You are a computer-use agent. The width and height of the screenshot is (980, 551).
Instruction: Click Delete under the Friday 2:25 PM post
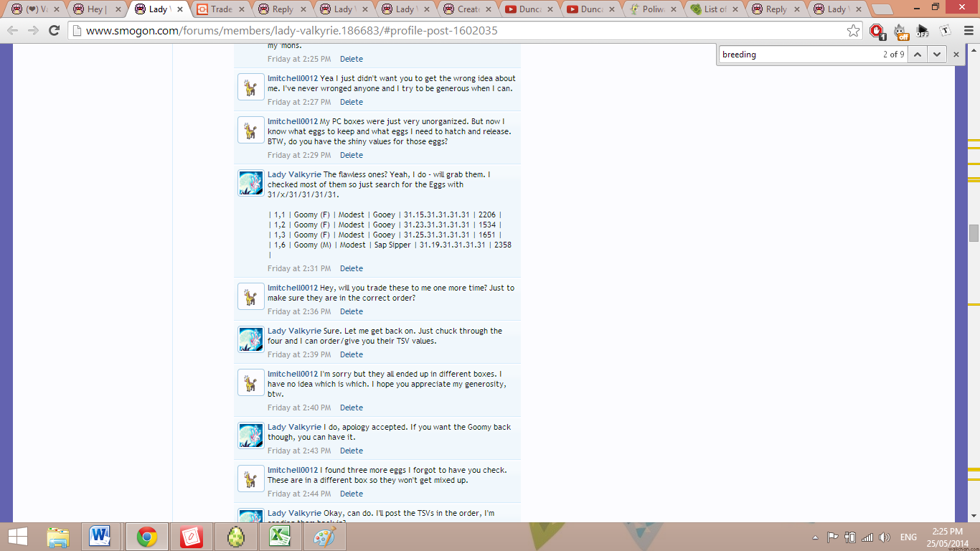coord(351,59)
